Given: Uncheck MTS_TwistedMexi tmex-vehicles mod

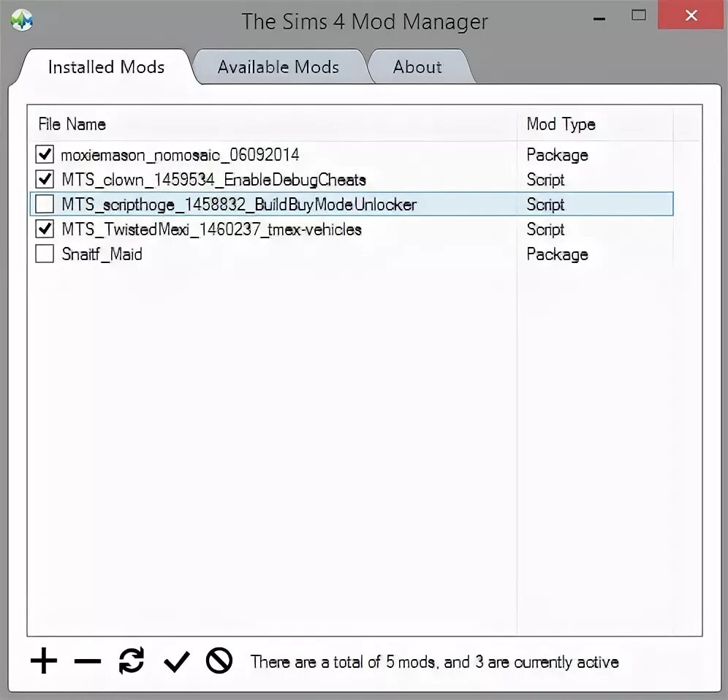Looking at the screenshot, I should coord(45,229).
